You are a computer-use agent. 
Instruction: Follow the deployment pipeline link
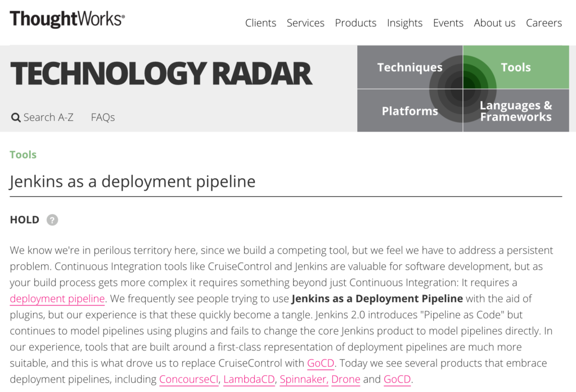click(x=57, y=299)
